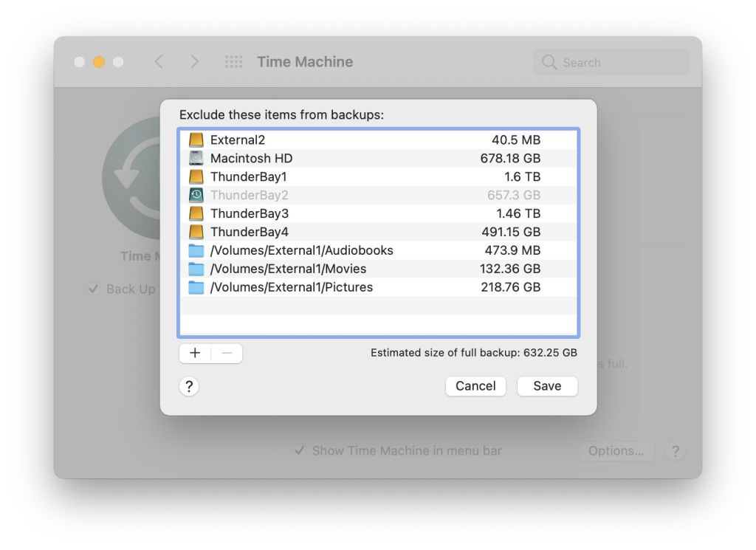Click the Options... button
This screenshot has width=756, height=550.
616,450
